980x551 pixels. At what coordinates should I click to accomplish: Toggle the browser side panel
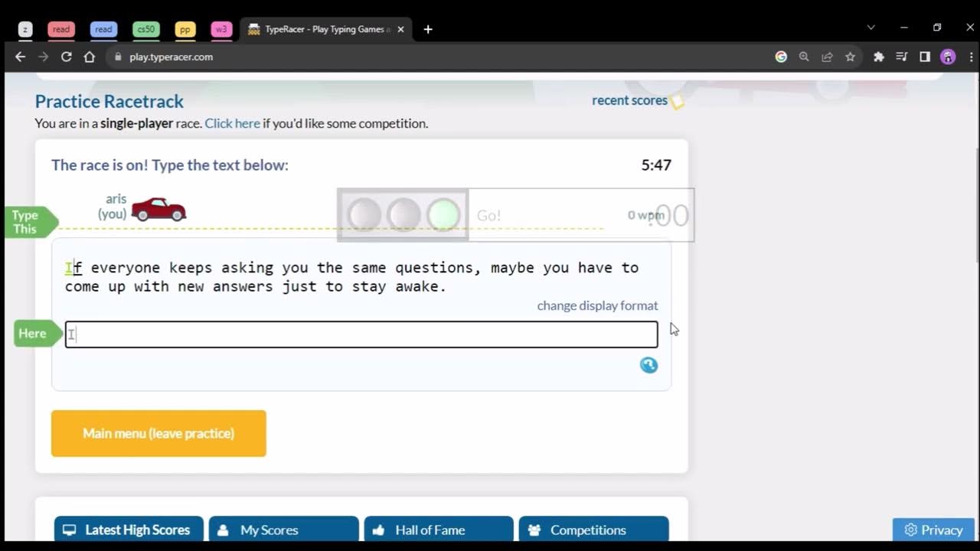point(925,57)
